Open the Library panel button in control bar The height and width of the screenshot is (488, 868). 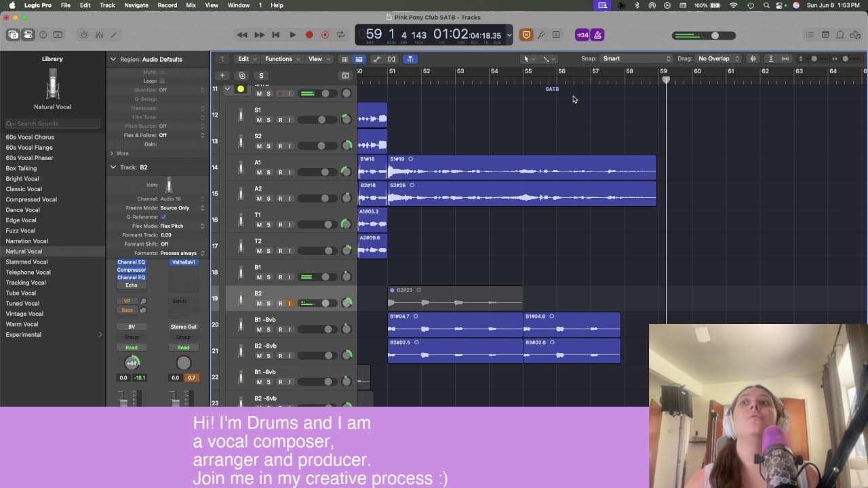(13, 35)
